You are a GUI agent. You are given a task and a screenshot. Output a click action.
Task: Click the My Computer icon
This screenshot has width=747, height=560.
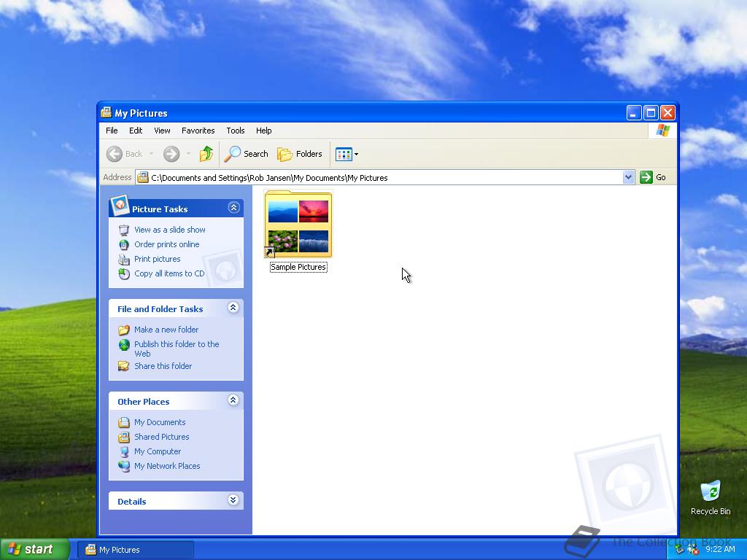(x=124, y=452)
